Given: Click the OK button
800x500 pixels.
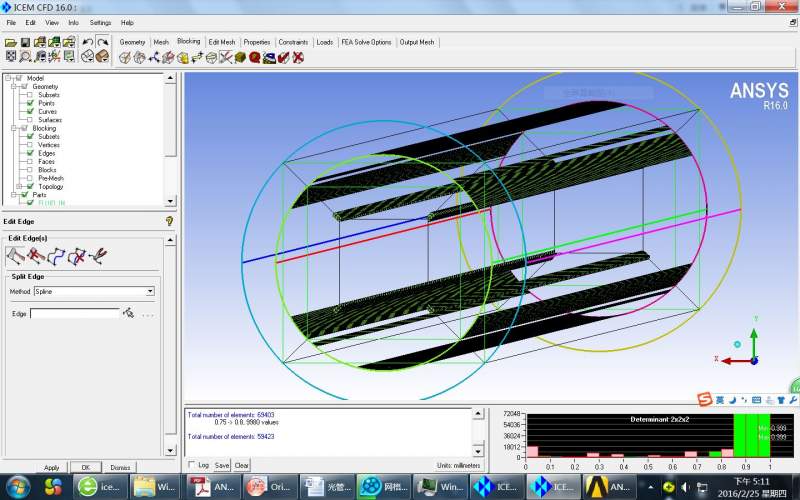Looking at the screenshot, I should tap(85, 467).
